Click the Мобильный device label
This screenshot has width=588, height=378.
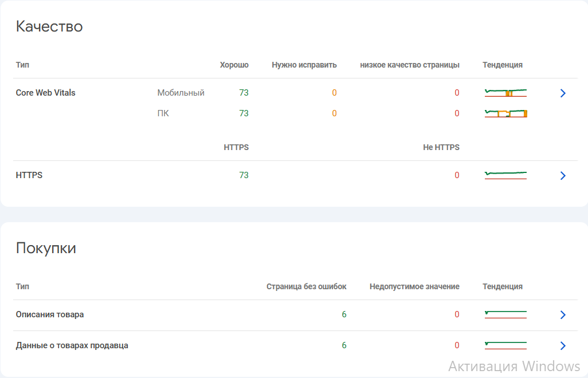tap(181, 93)
